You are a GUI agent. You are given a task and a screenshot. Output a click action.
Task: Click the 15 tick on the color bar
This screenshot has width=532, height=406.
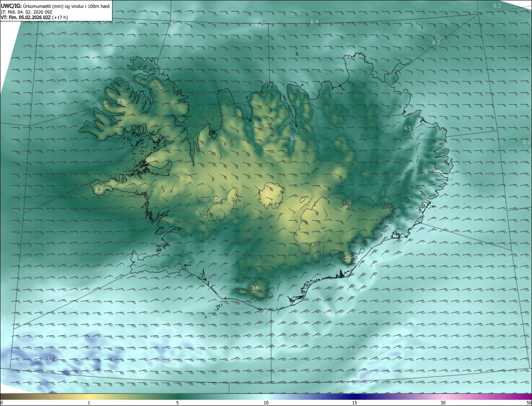point(355,403)
